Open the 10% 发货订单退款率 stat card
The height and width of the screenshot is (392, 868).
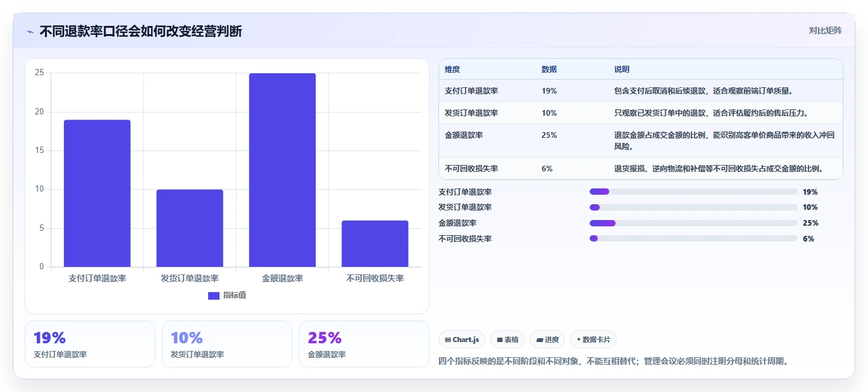click(227, 344)
